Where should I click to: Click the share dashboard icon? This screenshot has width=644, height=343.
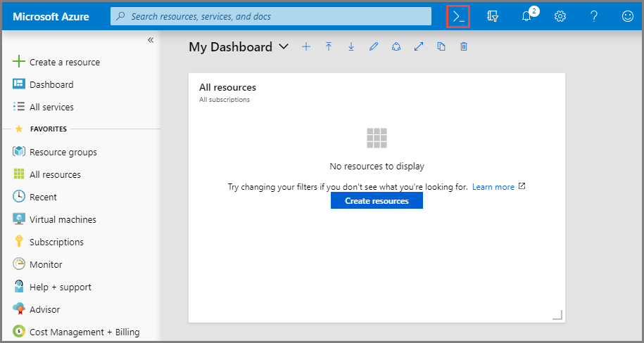(x=396, y=47)
